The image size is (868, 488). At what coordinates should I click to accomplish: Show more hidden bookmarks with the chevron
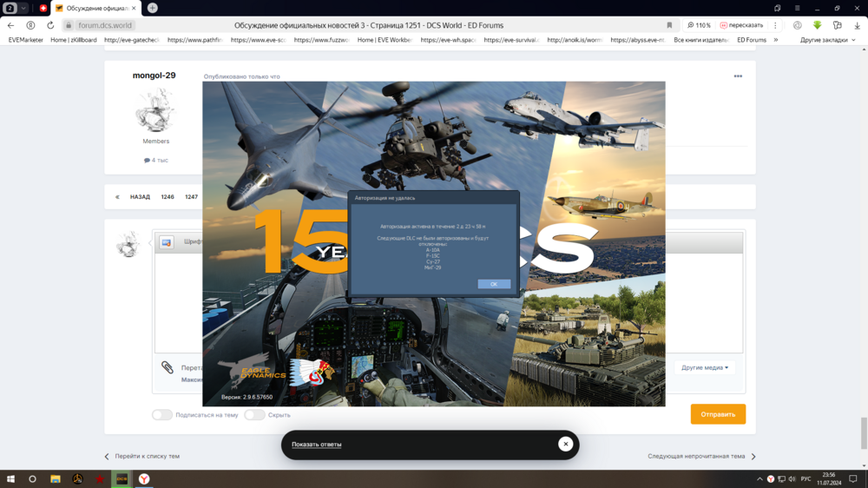[775, 40]
